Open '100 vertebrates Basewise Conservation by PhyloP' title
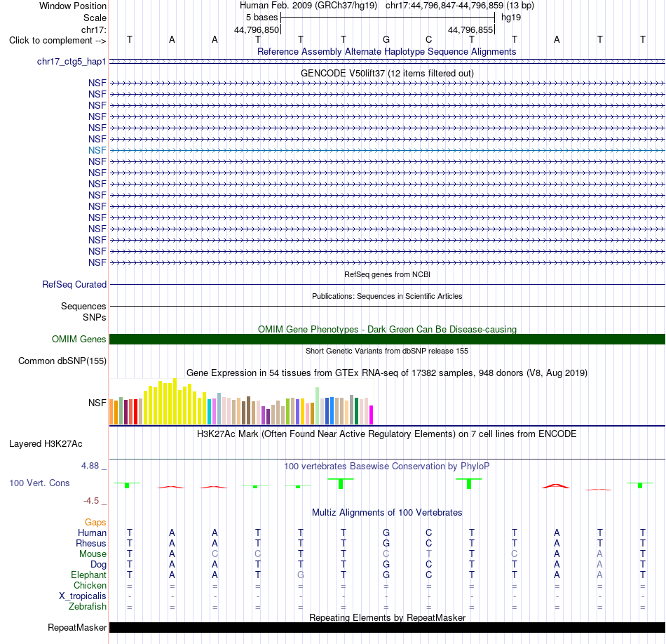666x644 pixels. [387, 467]
